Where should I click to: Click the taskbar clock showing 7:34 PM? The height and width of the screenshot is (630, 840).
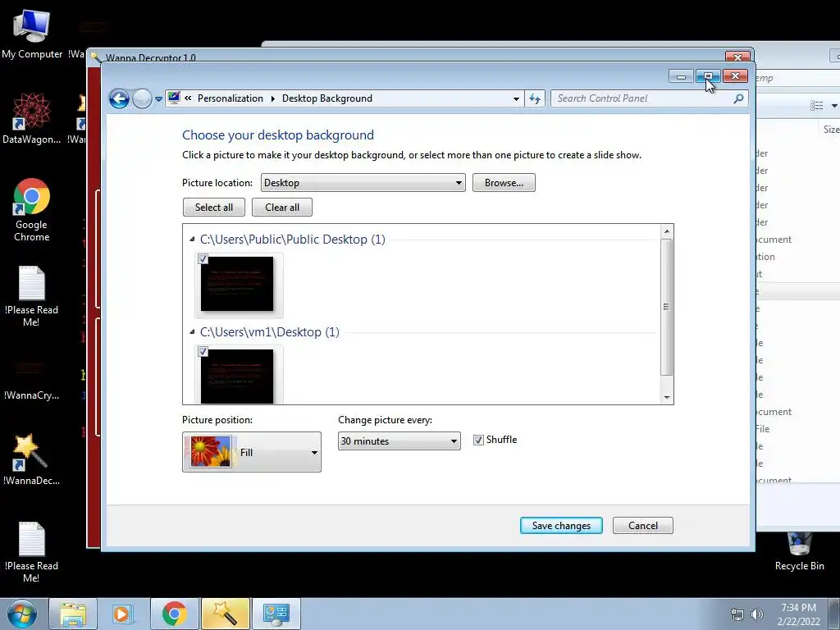pos(798,614)
